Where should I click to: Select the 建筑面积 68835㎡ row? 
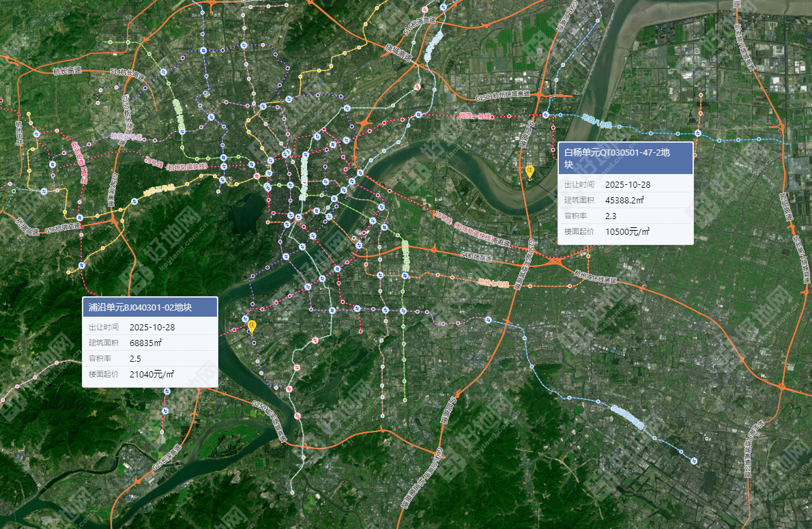[x=149, y=343]
